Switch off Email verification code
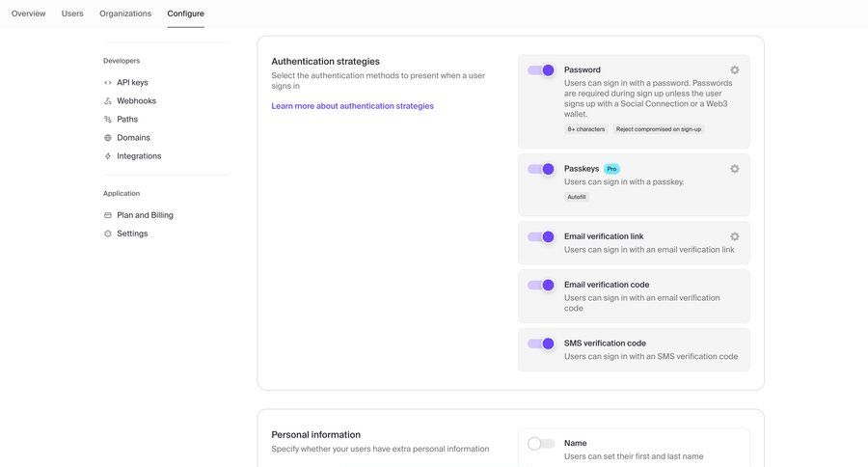The width and height of the screenshot is (868, 467). pyautogui.click(x=541, y=285)
